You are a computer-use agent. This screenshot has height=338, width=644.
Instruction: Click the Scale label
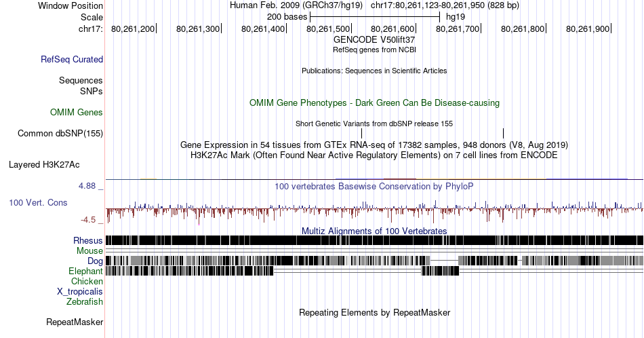[x=92, y=17]
